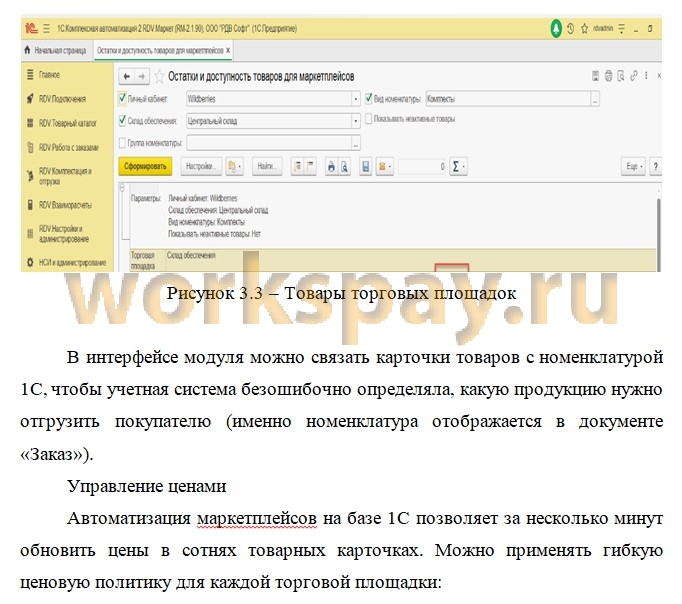Screen dimensions: 682x604
Task: Click the print icon in report toolbar
Action: point(333,166)
